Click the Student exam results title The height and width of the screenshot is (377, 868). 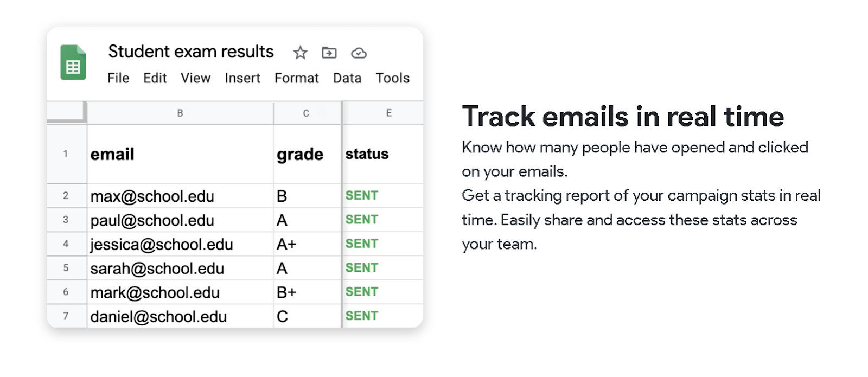click(x=191, y=52)
